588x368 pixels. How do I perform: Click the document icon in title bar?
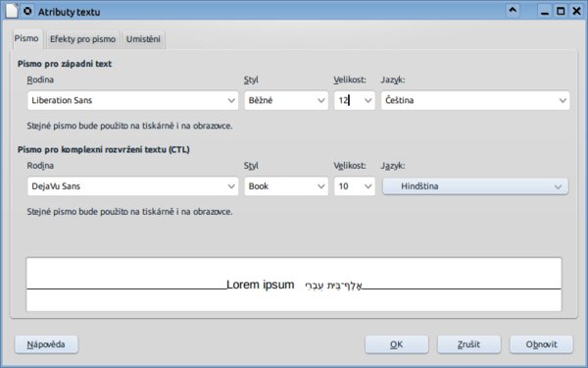click(12, 11)
